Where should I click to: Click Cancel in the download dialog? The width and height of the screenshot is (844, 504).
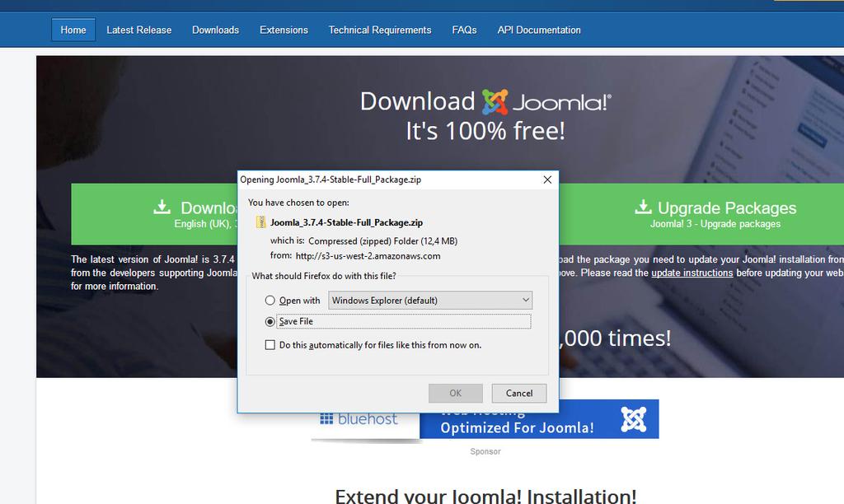[519, 393]
